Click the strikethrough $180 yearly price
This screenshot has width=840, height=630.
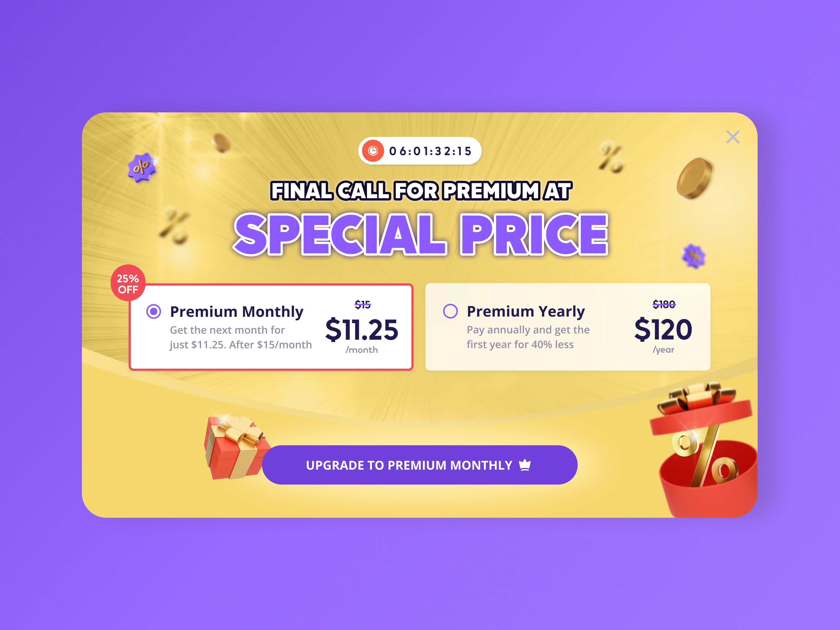(x=664, y=304)
